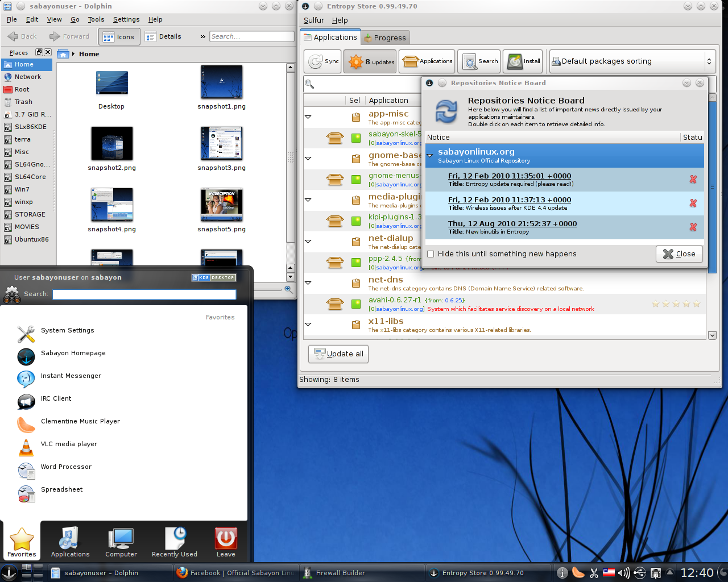The height and width of the screenshot is (582, 728).
Task: Open the Settings menu in Dolphin
Action: pos(126,19)
